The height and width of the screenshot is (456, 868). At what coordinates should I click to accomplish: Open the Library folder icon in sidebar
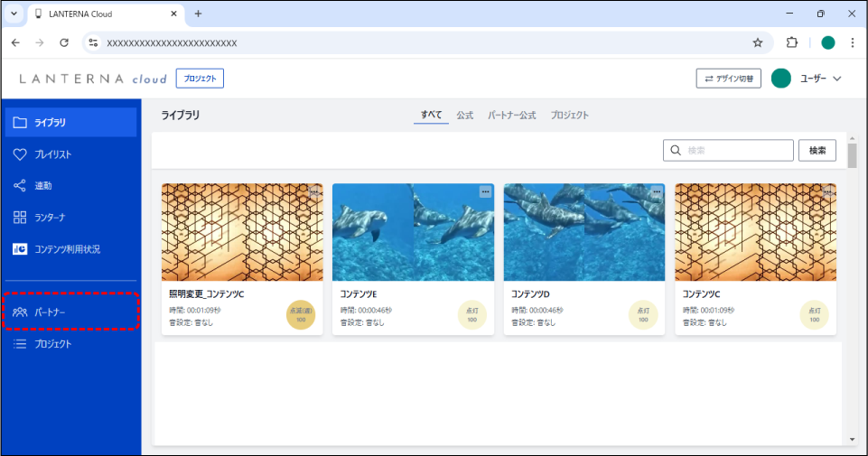pos(20,123)
